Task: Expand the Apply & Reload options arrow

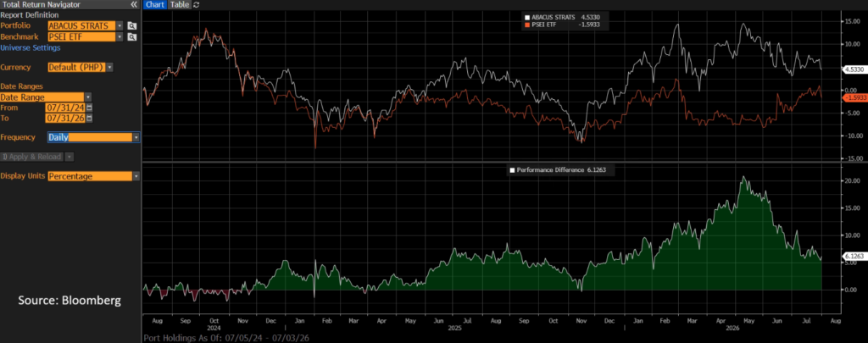Action: tap(70, 158)
